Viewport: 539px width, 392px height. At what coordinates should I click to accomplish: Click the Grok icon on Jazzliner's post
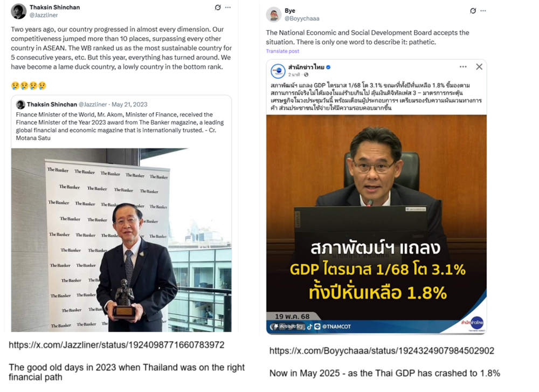218,7
